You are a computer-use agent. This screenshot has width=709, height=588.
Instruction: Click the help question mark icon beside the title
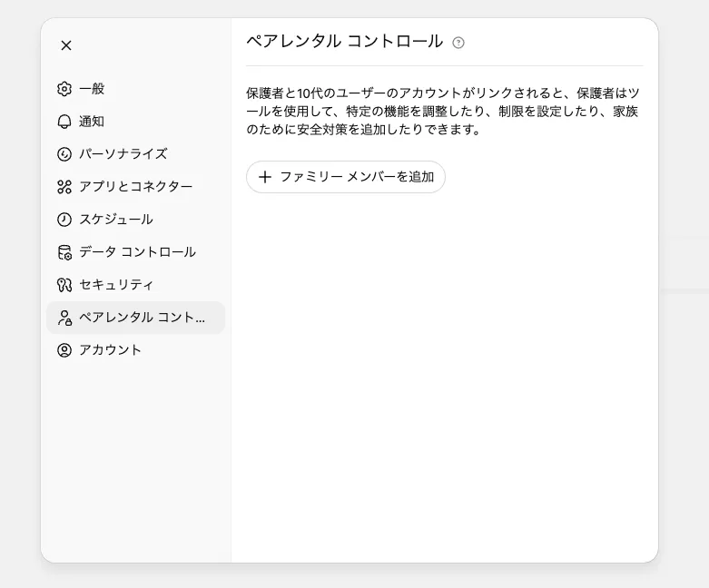[458, 43]
